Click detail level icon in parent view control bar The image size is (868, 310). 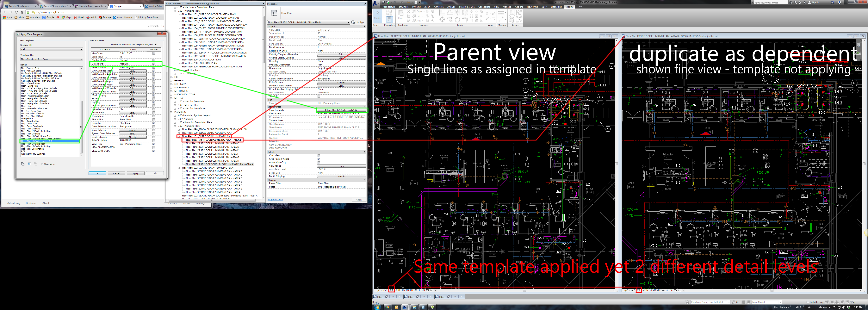pyautogui.click(x=391, y=290)
